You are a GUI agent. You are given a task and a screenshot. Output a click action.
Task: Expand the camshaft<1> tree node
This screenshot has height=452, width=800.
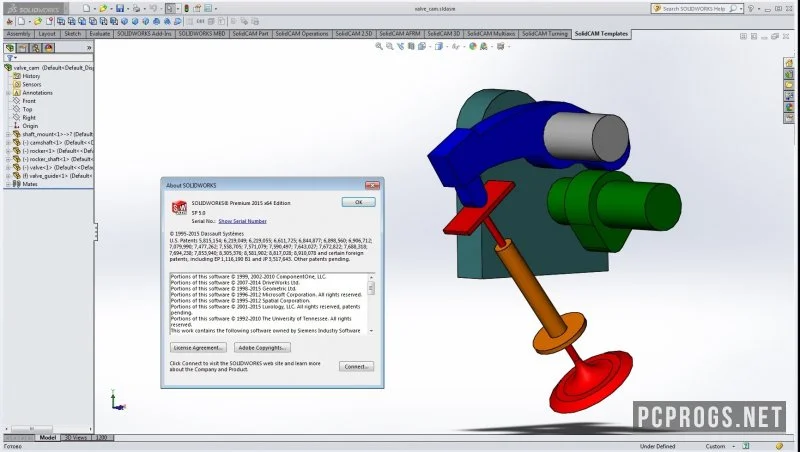click(8, 142)
